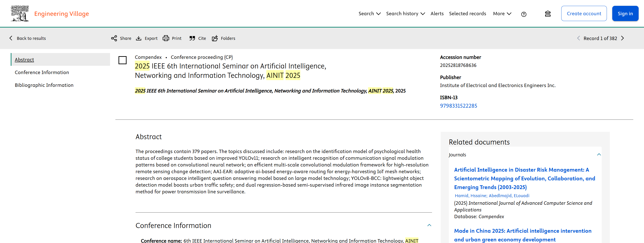The image size is (644, 243).
Task: Collapse the Journals related documents section
Action: [599, 154]
